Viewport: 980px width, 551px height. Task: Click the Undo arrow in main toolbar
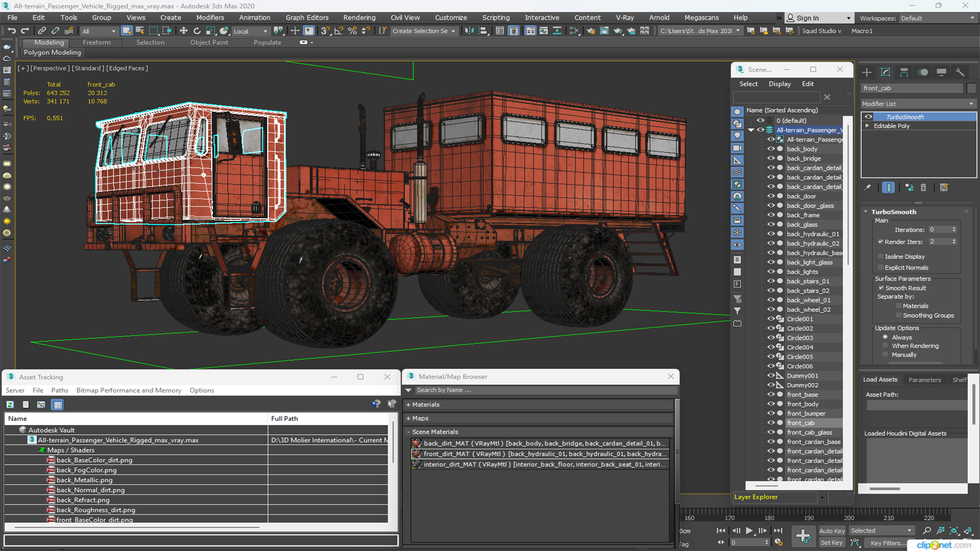[11, 31]
